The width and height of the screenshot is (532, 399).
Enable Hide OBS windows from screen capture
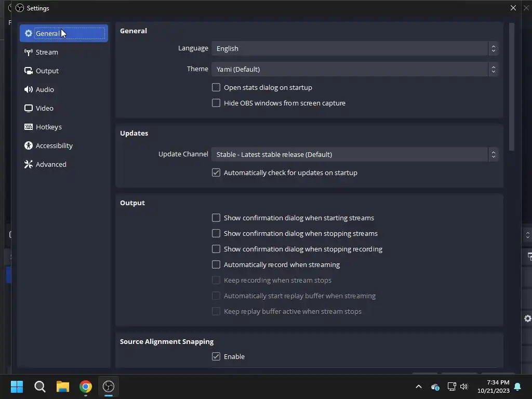pyautogui.click(x=216, y=103)
